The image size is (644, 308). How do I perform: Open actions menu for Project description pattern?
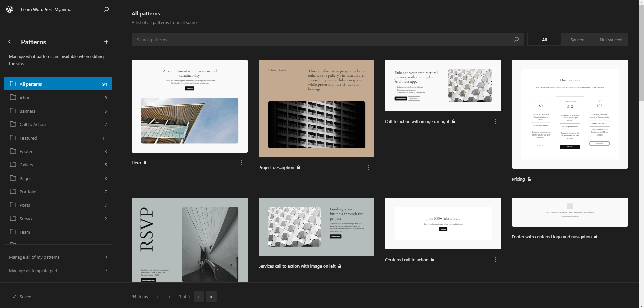tap(368, 167)
